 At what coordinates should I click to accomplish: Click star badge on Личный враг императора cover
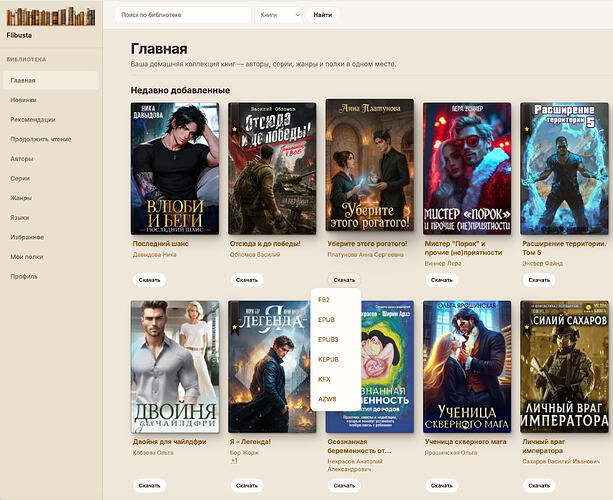(527, 327)
